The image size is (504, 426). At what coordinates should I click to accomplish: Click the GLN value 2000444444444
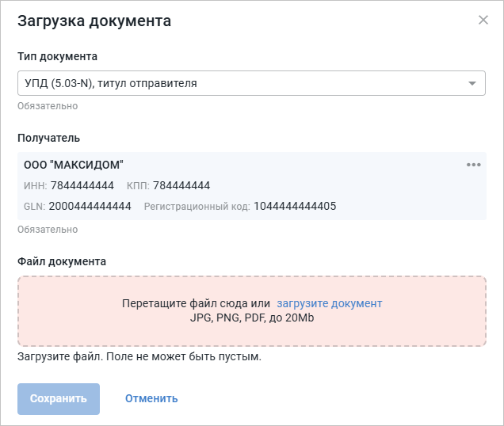coord(90,207)
